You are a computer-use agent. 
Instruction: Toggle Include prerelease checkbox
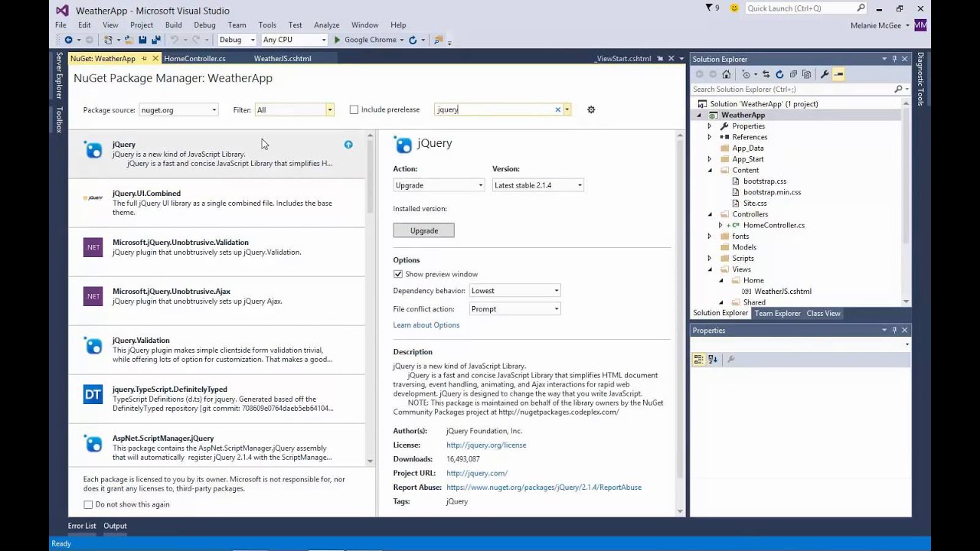[354, 109]
